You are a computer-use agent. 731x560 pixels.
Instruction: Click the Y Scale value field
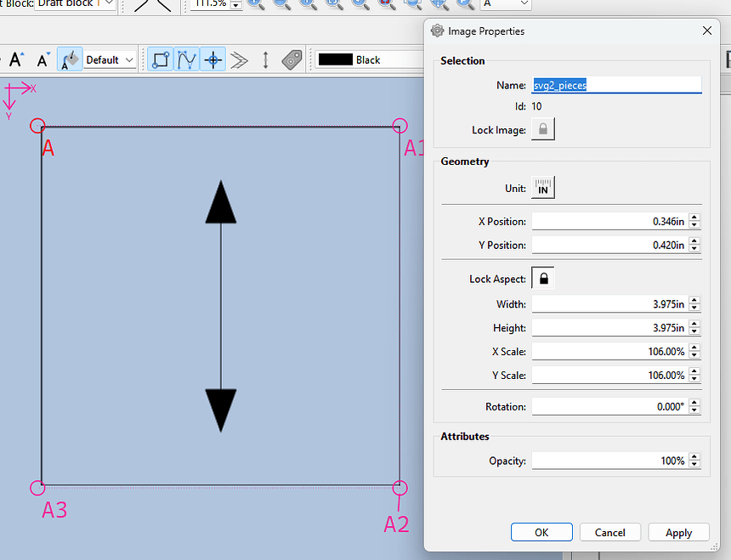point(610,375)
